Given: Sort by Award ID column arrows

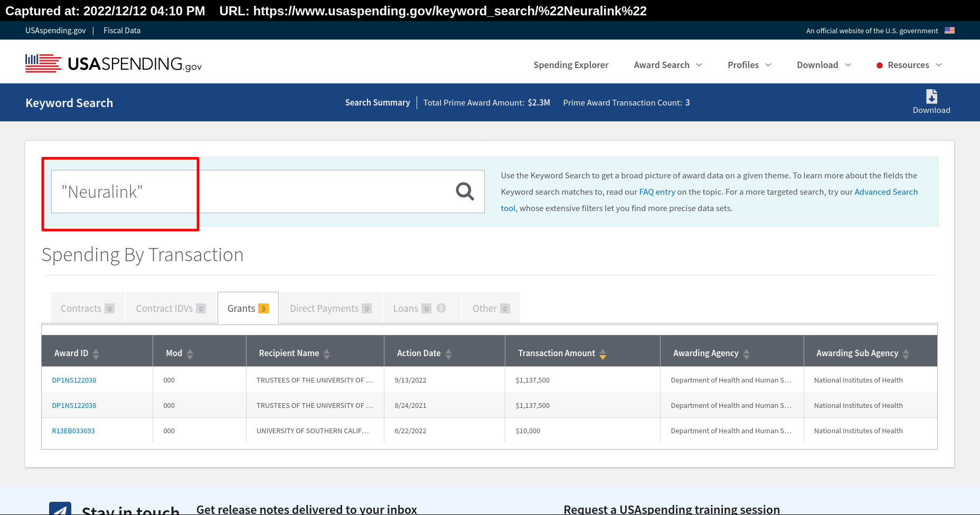Looking at the screenshot, I should tap(96, 354).
